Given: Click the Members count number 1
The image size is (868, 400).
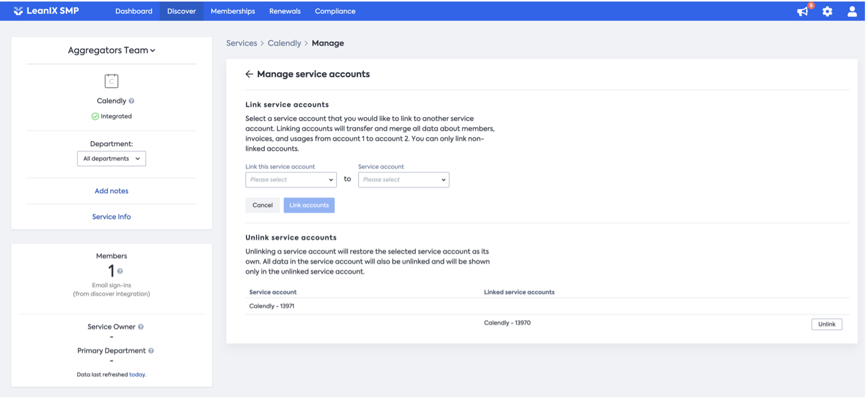Looking at the screenshot, I should click(111, 271).
